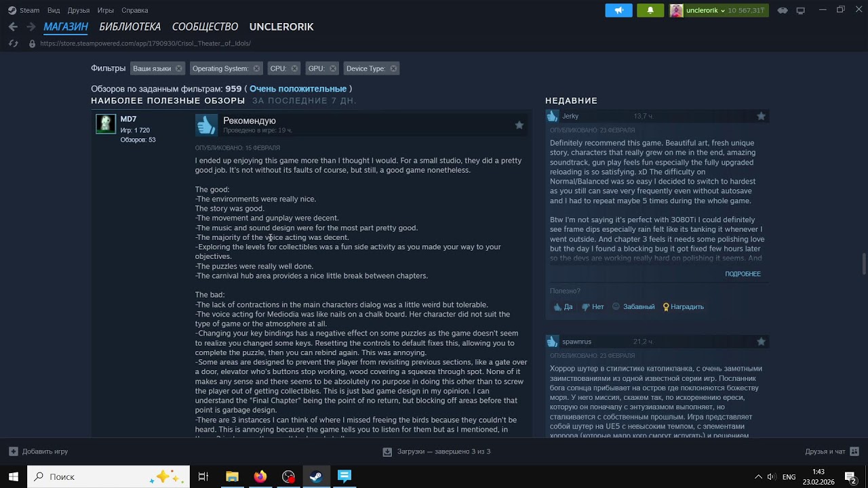This screenshot has width=868, height=488.
Task: Click the account avatar in header
Action: coord(676,10)
